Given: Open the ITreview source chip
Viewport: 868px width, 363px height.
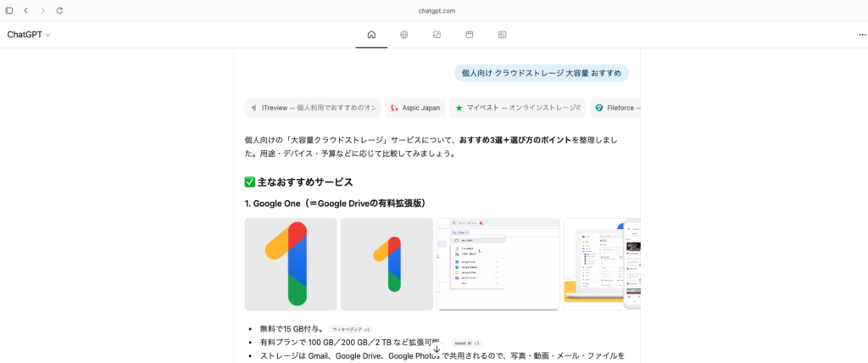Looking at the screenshot, I should coord(313,108).
